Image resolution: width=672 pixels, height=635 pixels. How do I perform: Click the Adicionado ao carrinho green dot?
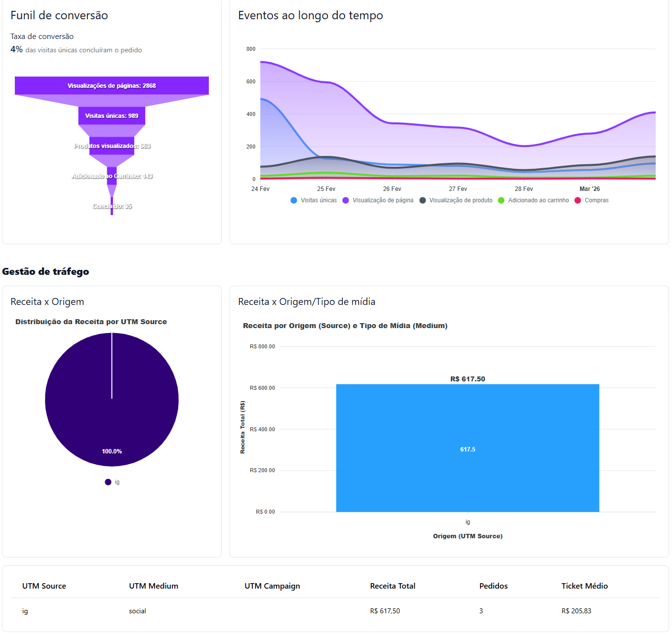501,200
